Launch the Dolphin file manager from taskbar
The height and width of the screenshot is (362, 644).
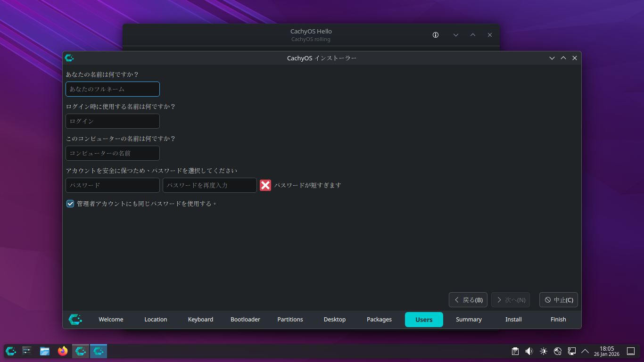click(x=45, y=351)
